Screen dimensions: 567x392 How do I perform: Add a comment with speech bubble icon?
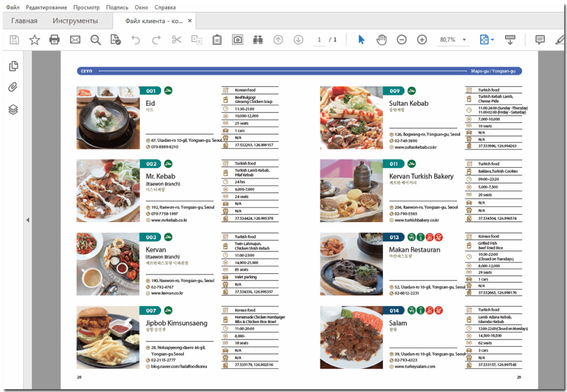point(540,40)
